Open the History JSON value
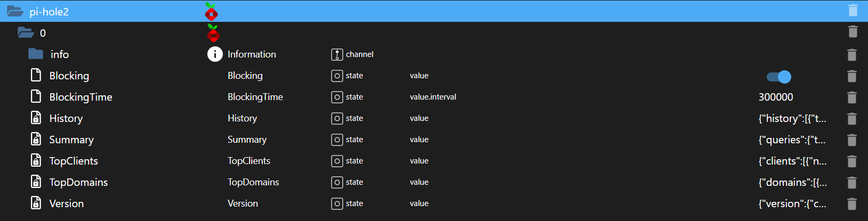This screenshot has width=868, height=221. point(792,118)
